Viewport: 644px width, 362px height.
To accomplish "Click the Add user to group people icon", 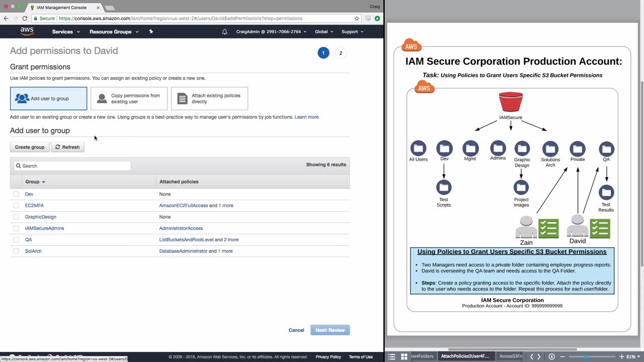I will click(22, 99).
